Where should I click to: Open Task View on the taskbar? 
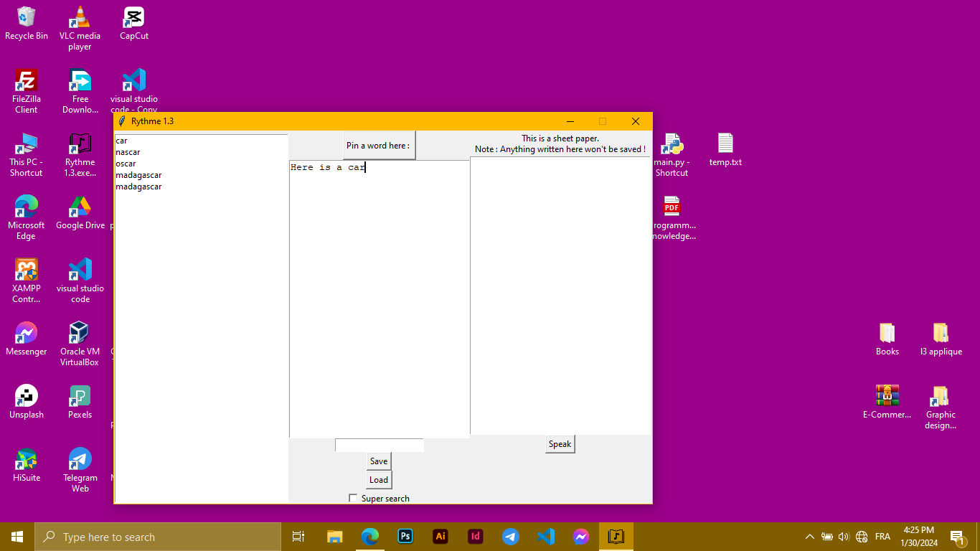(298, 536)
